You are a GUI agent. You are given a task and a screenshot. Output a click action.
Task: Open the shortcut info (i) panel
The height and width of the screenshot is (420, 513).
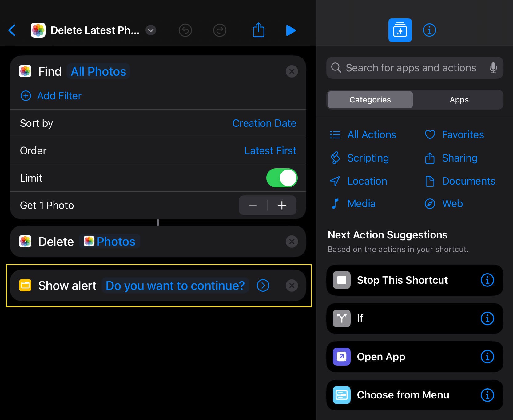pyautogui.click(x=429, y=30)
